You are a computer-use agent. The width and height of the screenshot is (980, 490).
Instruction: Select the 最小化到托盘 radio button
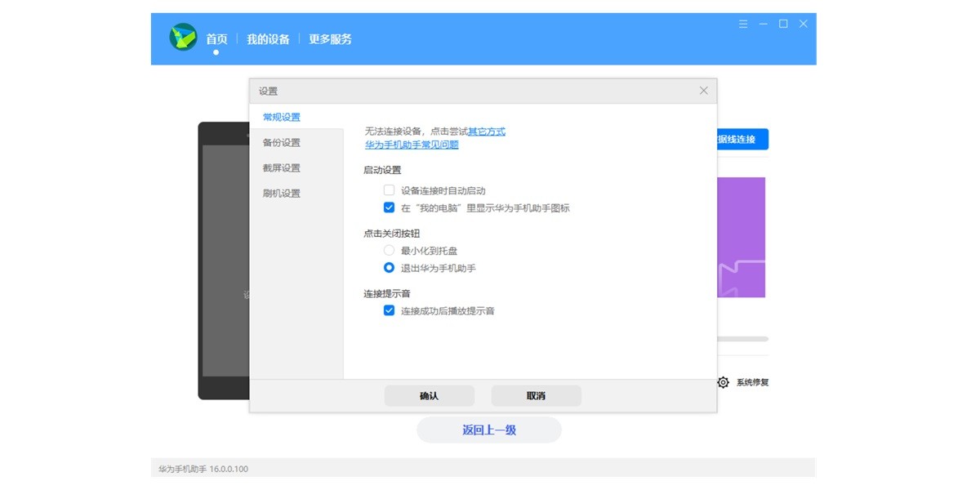pyautogui.click(x=389, y=251)
